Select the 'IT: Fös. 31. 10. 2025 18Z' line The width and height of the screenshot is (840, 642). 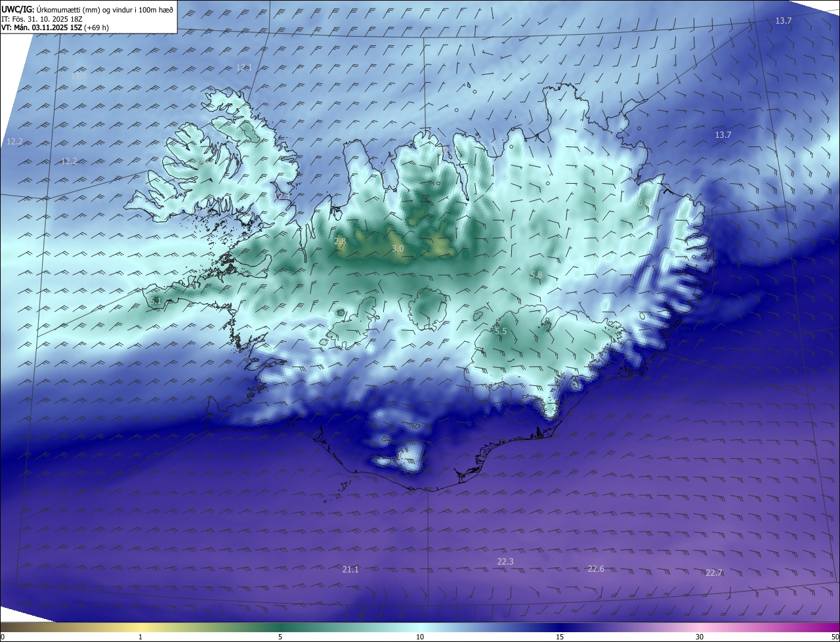point(42,18)
